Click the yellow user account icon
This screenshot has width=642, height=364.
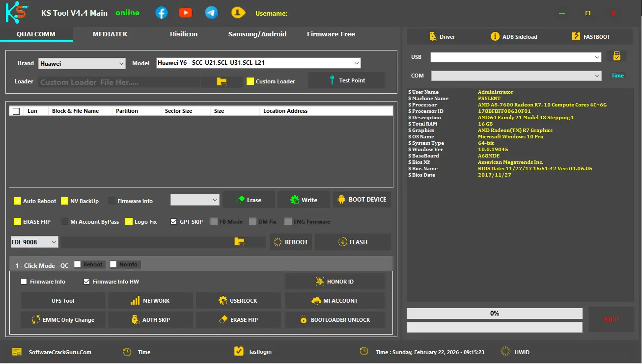coord(238,13)
